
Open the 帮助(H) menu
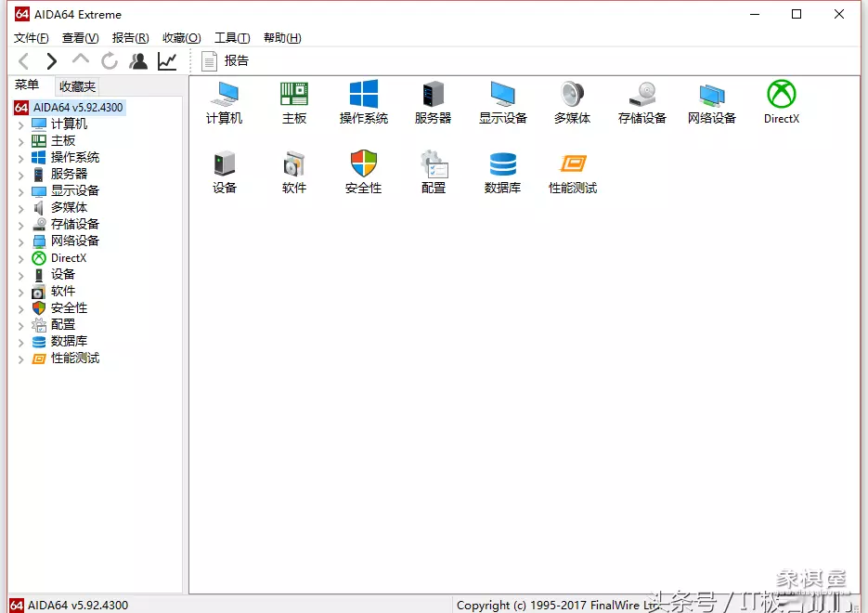[x=282, y=38]
